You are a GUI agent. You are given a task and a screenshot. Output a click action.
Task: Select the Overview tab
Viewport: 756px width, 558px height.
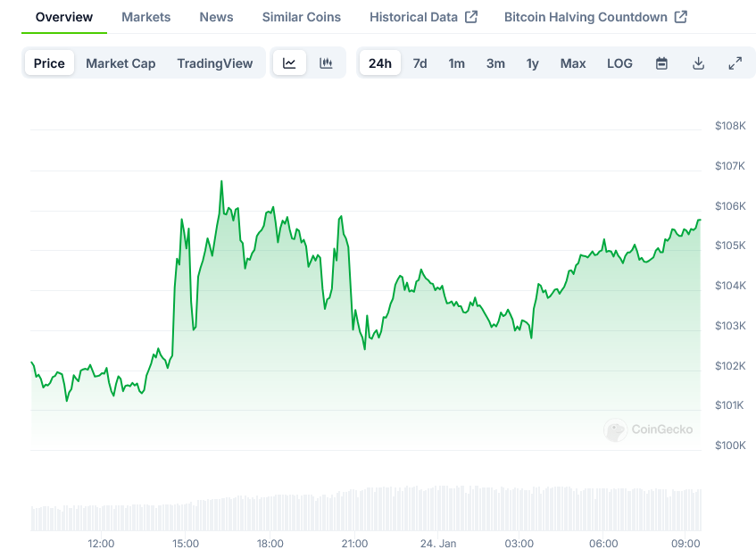(x=64, y=17)
